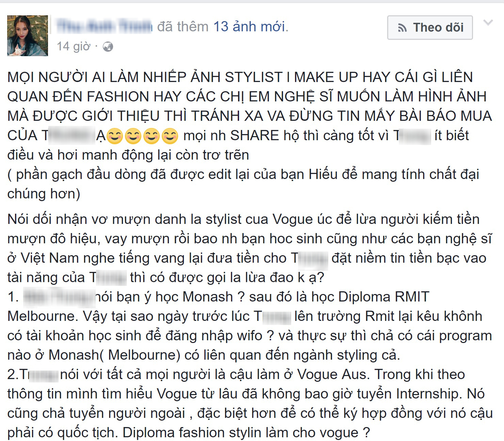Click the text "Diploma RMIT" in point 1
This screenshot has height=441, width=504.
384,297
